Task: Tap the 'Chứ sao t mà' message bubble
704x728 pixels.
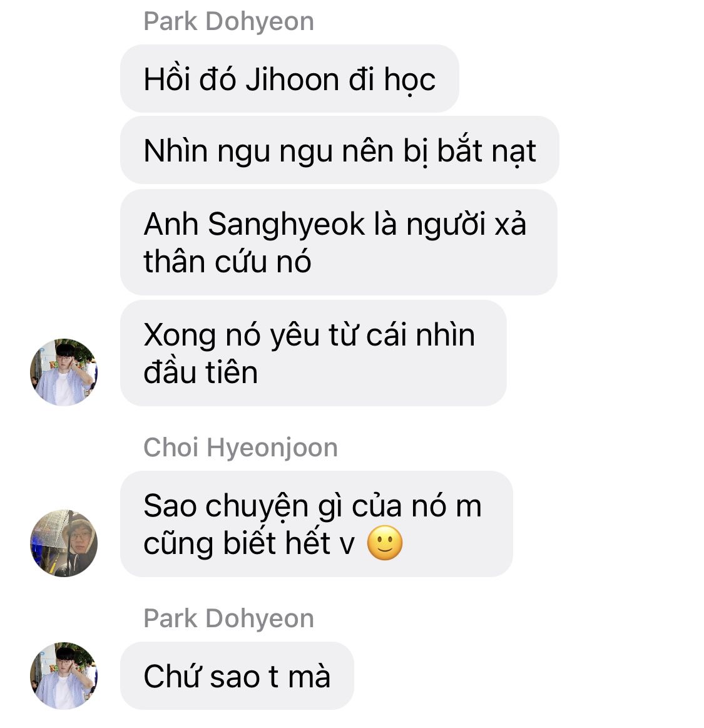Action: pos(237,675)
